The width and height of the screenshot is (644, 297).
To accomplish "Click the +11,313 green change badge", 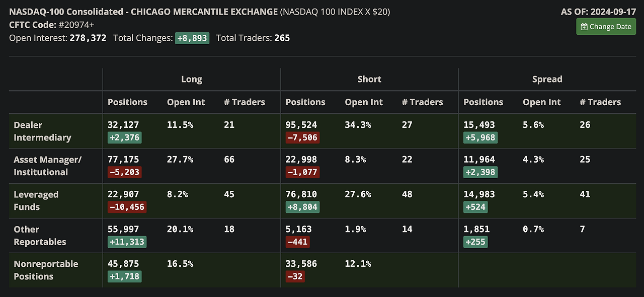I will pyautogui.click(x=127, y=242).
